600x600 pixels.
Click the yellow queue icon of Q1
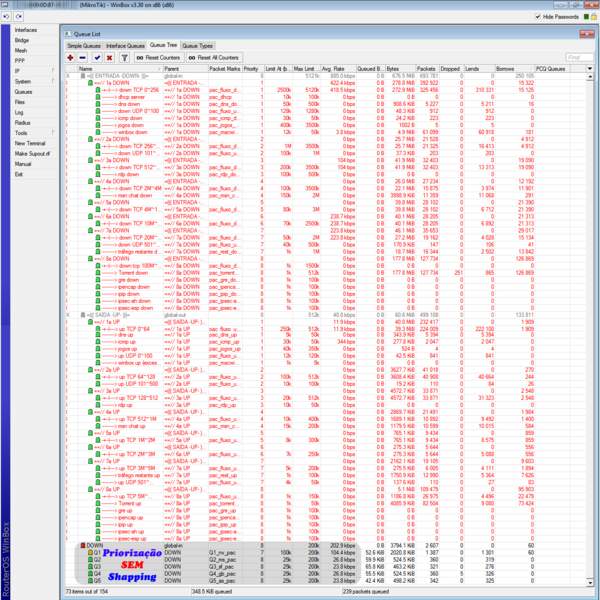90,553
